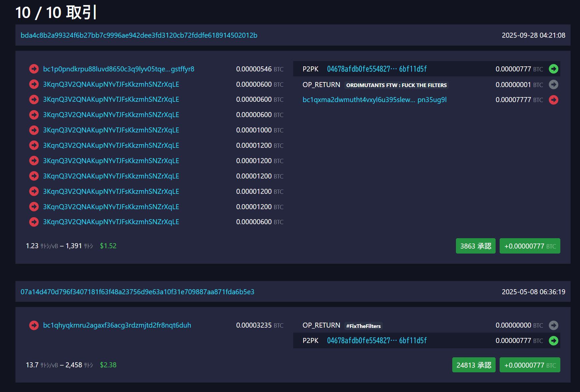Click the 3863 承認 confirmations button
The height and width of the screenshot is (392, 580).
point(475,246)
